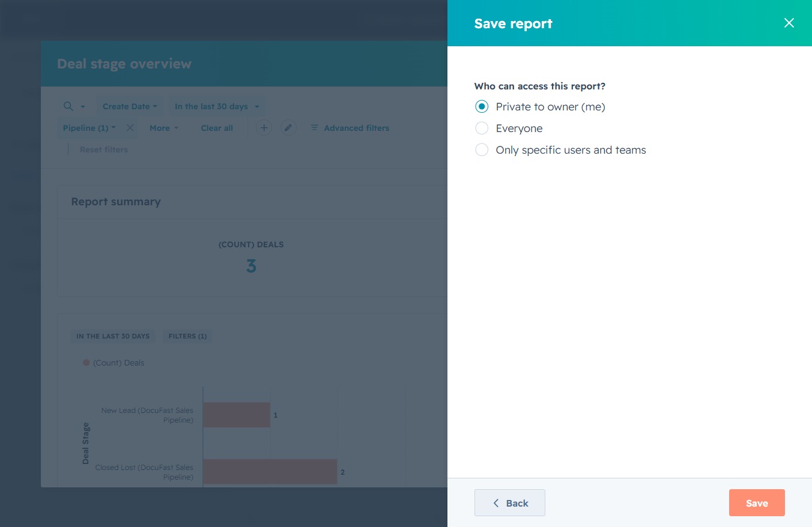Click Reset filters link
The image size is (812, 527).
[x=104, y=149]
